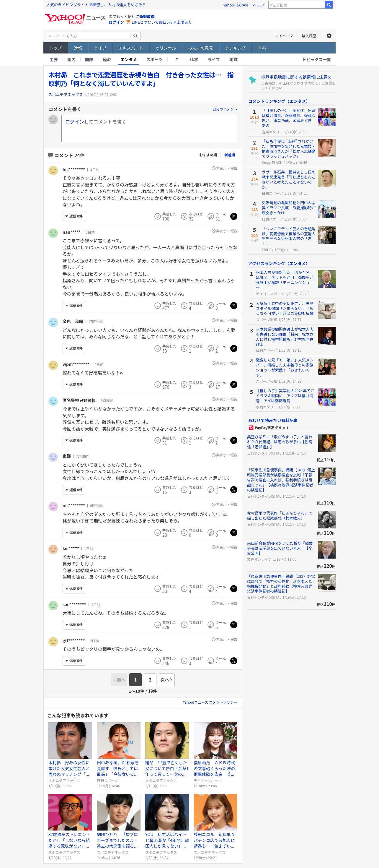Share gtl******** comment on X
The width and height of the screenshot is (379, 868).
(x=233, y=661)
